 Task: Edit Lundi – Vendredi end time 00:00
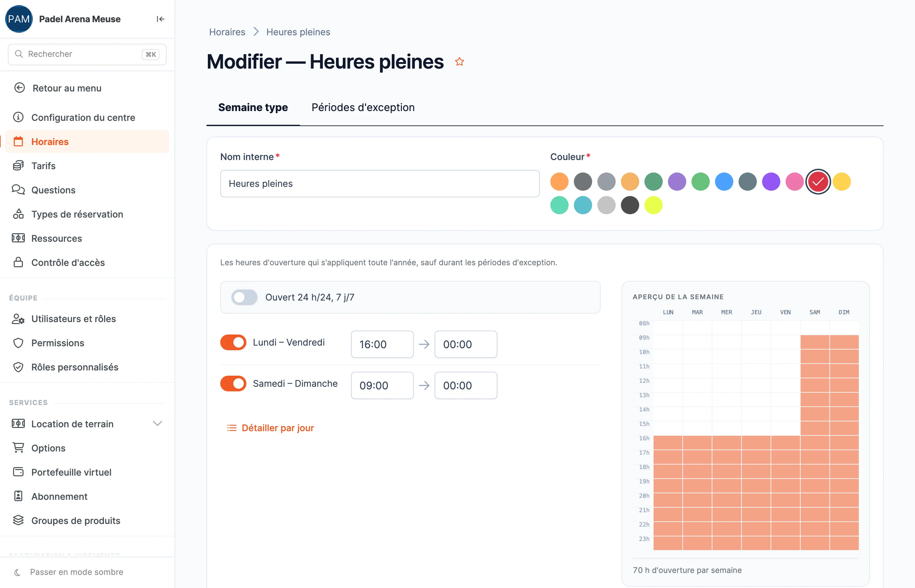(466, 344)
